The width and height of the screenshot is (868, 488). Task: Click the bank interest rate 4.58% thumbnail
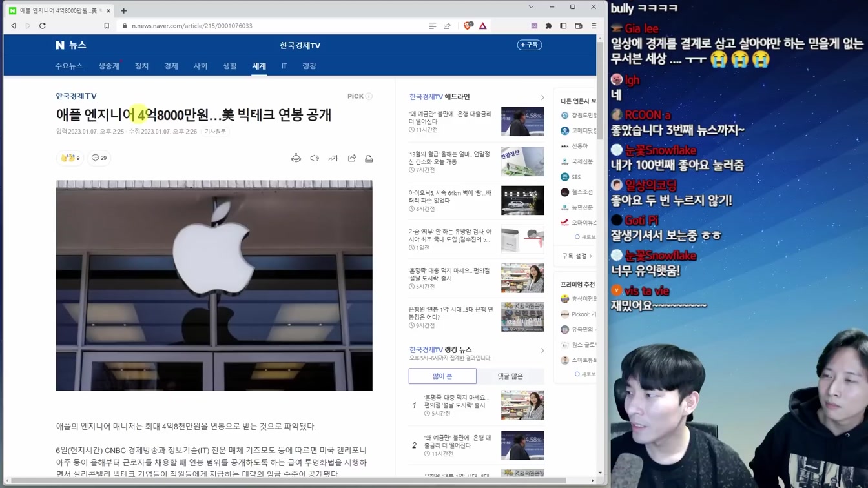522,121
